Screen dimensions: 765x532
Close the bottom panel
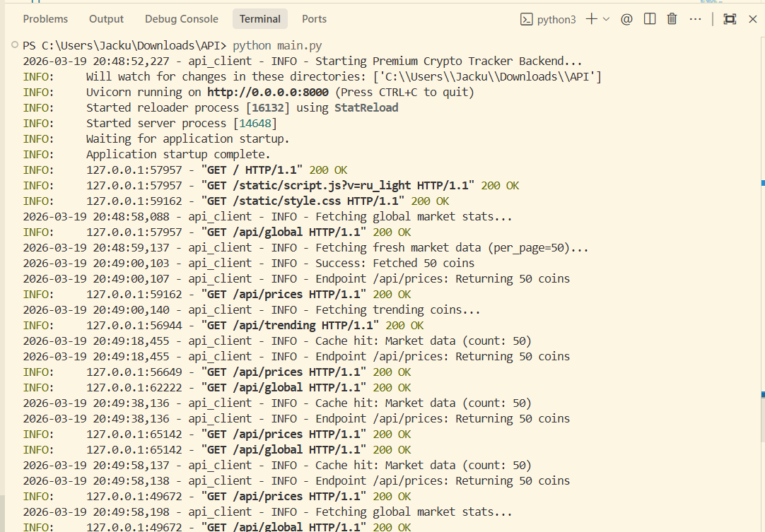click(752, 19)
